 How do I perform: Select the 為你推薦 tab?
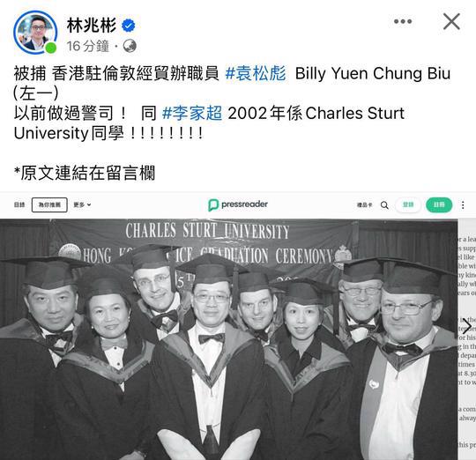click(x=49, y=204)
